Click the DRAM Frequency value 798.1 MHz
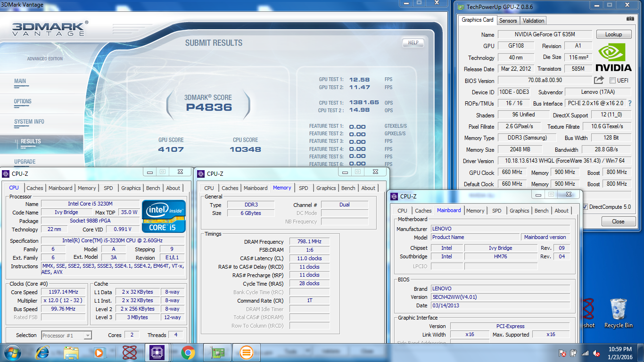Screen dimensions: 644x362 point(309,241)
